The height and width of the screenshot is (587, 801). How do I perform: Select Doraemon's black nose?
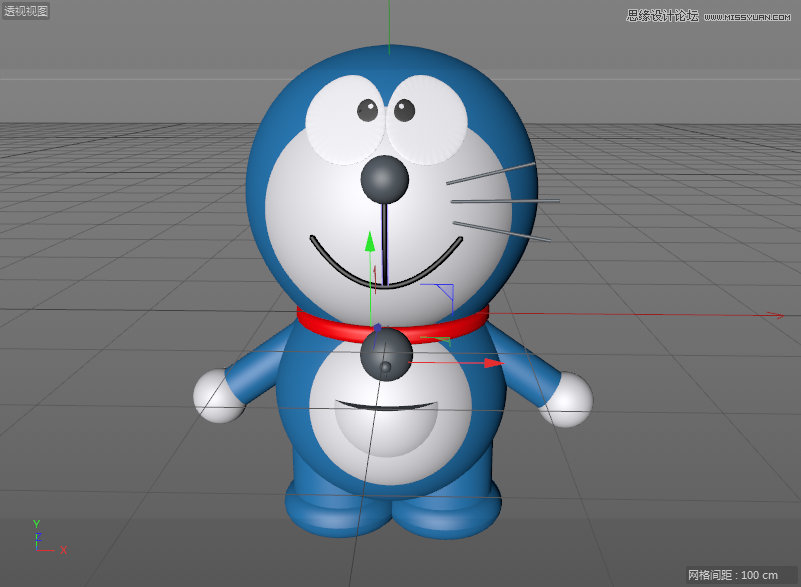click(x=386, y=181)
